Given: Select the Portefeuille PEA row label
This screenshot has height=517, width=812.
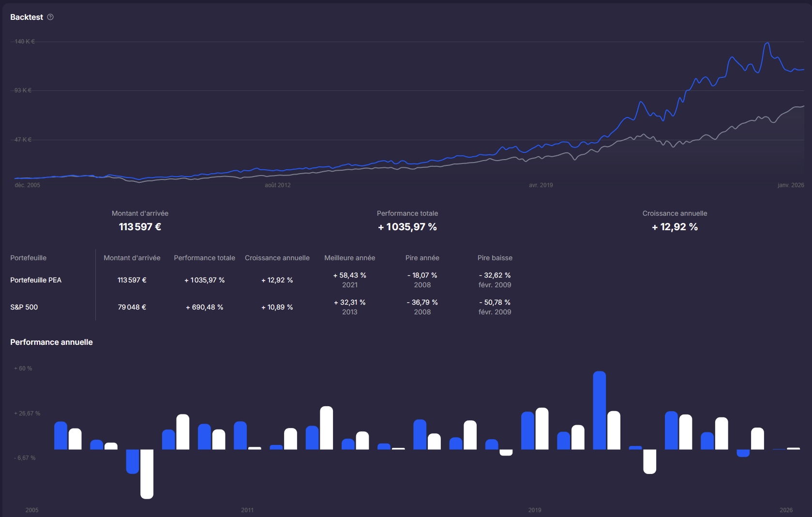Looking at the screenshot, I should click(36, 280).
